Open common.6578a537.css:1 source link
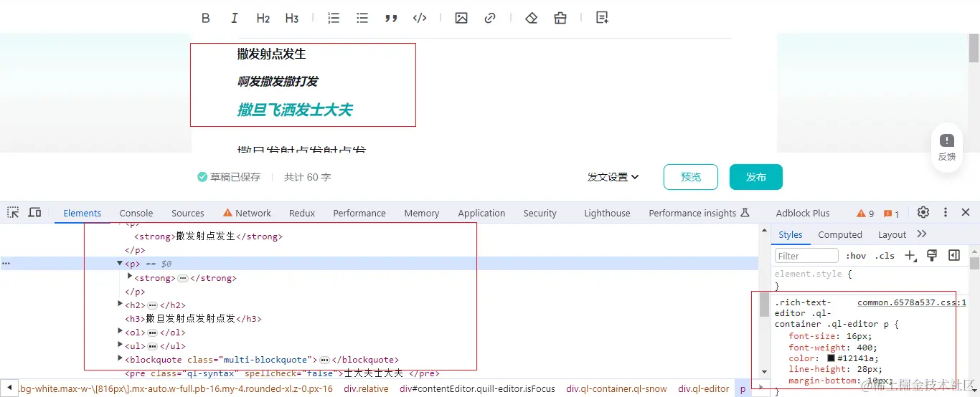Screen dimensions: 980x397 [912, 302]
